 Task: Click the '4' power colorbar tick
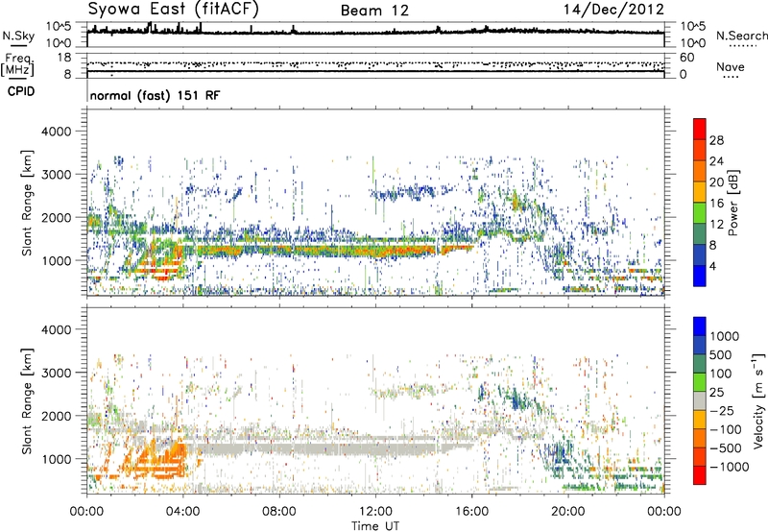coord(713,266)
